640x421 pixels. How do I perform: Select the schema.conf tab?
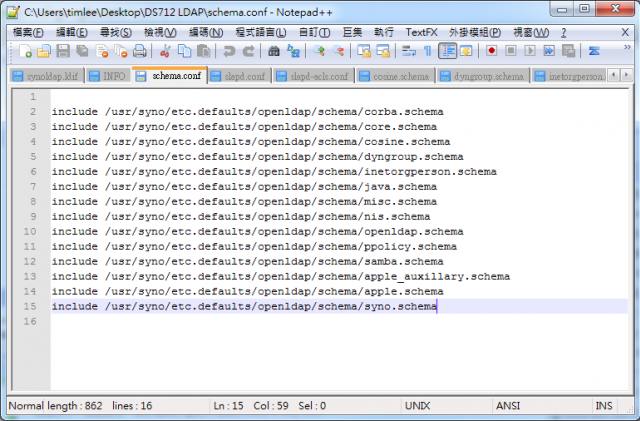(170, 76)
